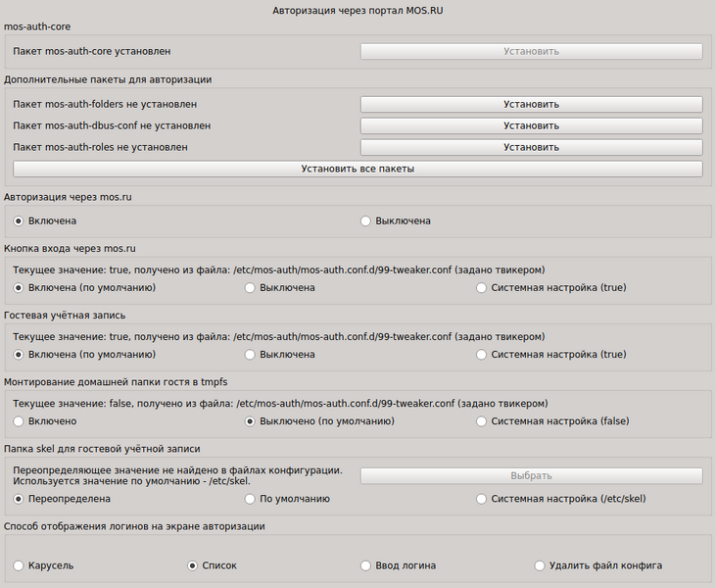Select Выключена for Авторизация через mos.ru
The image size is (716, 588).
(x=366, y=221)
